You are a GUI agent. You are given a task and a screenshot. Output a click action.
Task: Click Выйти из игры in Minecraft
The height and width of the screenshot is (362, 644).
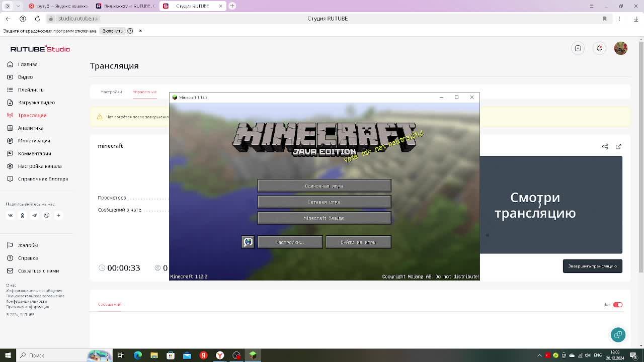point(358,242)
